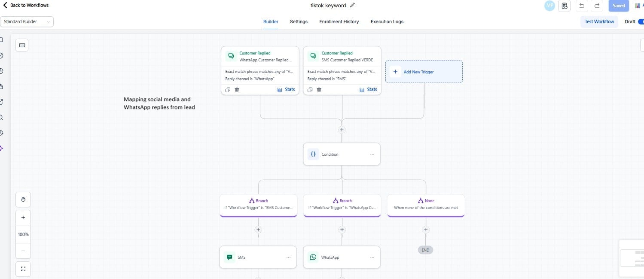Screen dimensions: 644x279
Task: Select the hand pan tool
Action: point(23,199)
